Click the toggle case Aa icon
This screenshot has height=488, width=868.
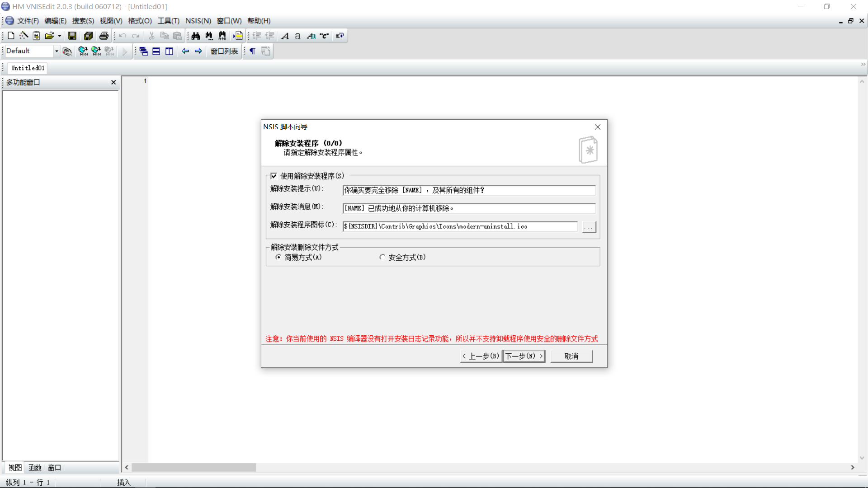coord(311,36)
